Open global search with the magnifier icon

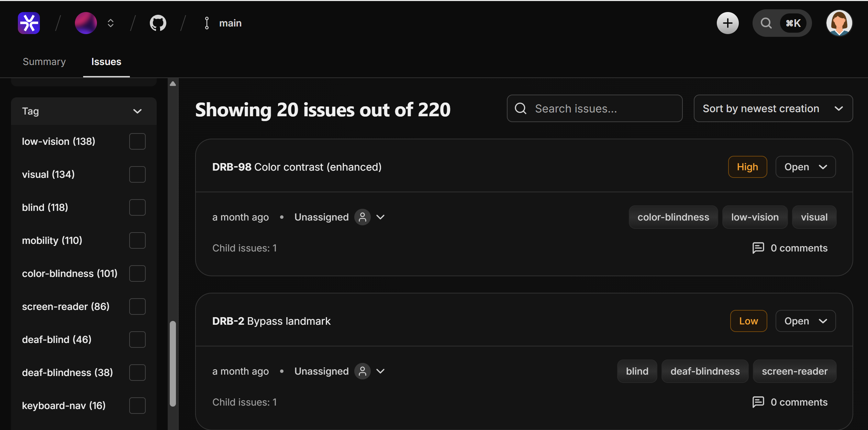tap(766, 23)
